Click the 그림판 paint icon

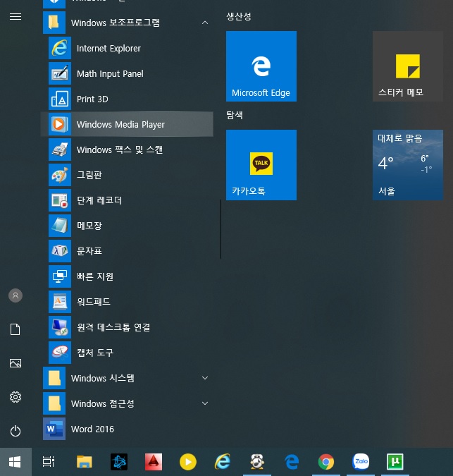[60, 175]
